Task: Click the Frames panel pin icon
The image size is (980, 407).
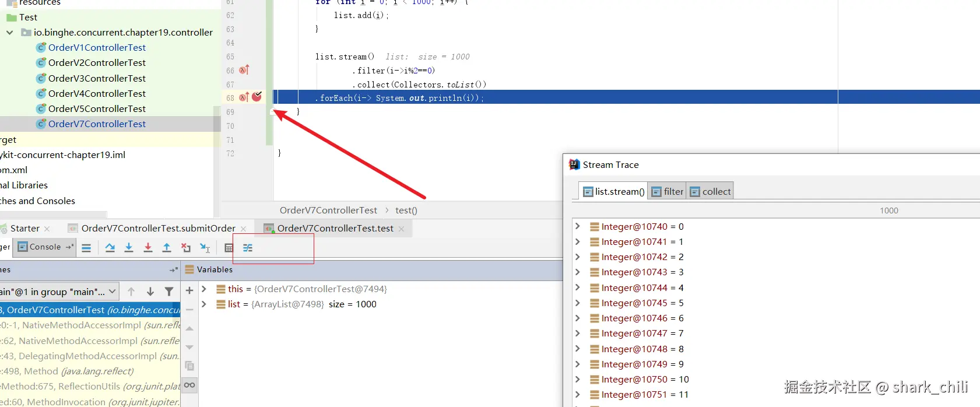Action: point(173,270)
